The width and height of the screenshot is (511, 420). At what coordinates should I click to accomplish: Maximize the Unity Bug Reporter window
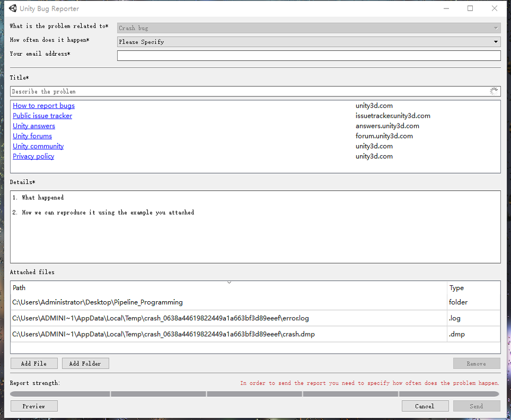[470, 8]
